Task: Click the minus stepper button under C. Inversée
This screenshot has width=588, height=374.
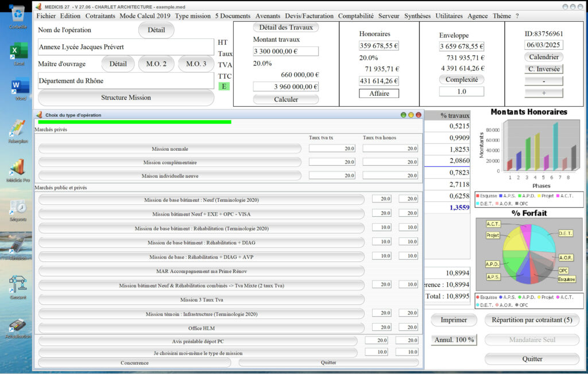Action: (544, 81)
